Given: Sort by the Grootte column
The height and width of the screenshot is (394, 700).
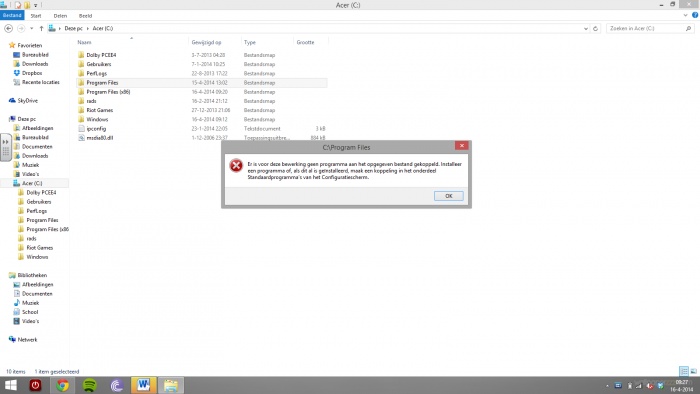Looking at the screenshot, I should pos(305,42).
